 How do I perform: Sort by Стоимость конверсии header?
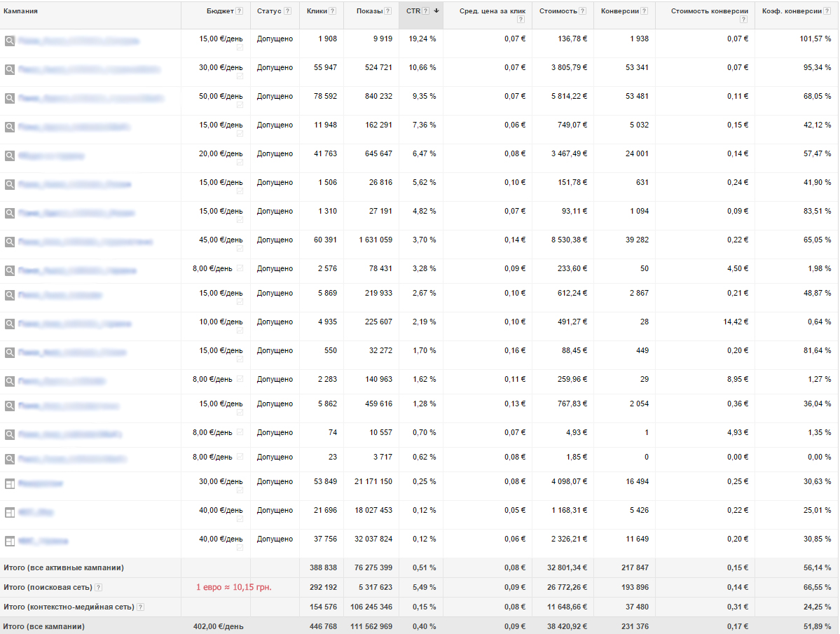tap(710, 11)
